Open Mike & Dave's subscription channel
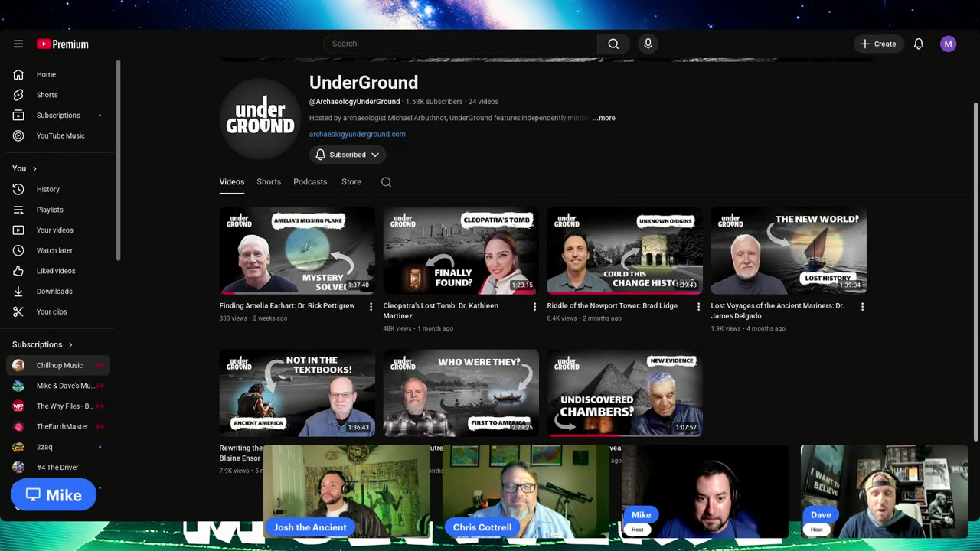 point(58,386)
